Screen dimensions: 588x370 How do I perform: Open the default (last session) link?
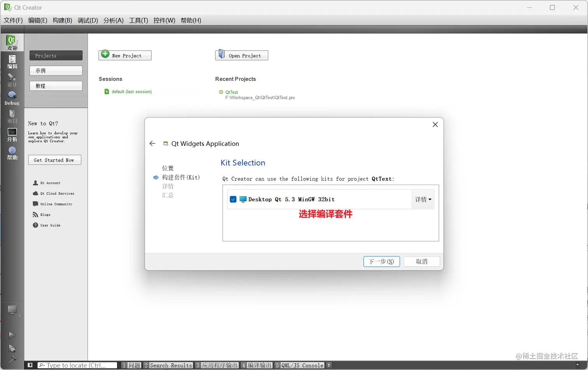[x=131, y=92]
